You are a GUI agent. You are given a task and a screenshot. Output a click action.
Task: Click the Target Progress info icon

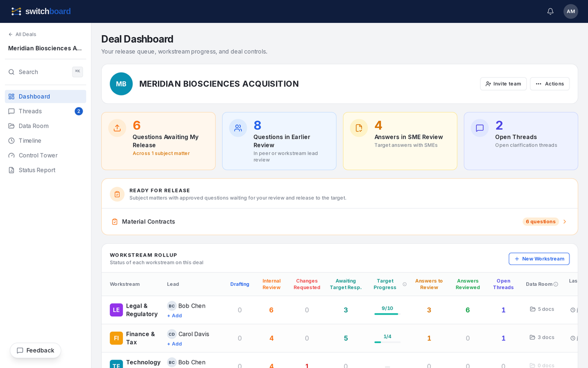click(x=404, y=284)
